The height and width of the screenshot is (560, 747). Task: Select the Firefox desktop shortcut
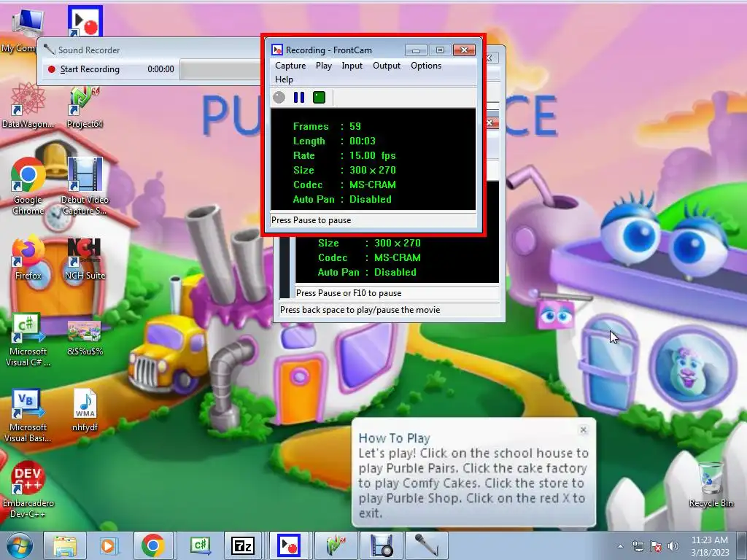pyautogui.click(x=28, y=258)
